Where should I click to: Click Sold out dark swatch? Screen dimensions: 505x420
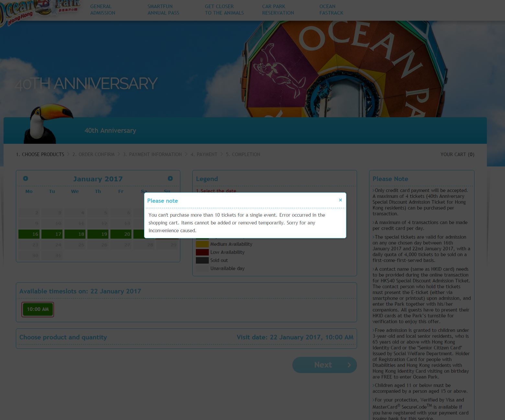point(202,260)
